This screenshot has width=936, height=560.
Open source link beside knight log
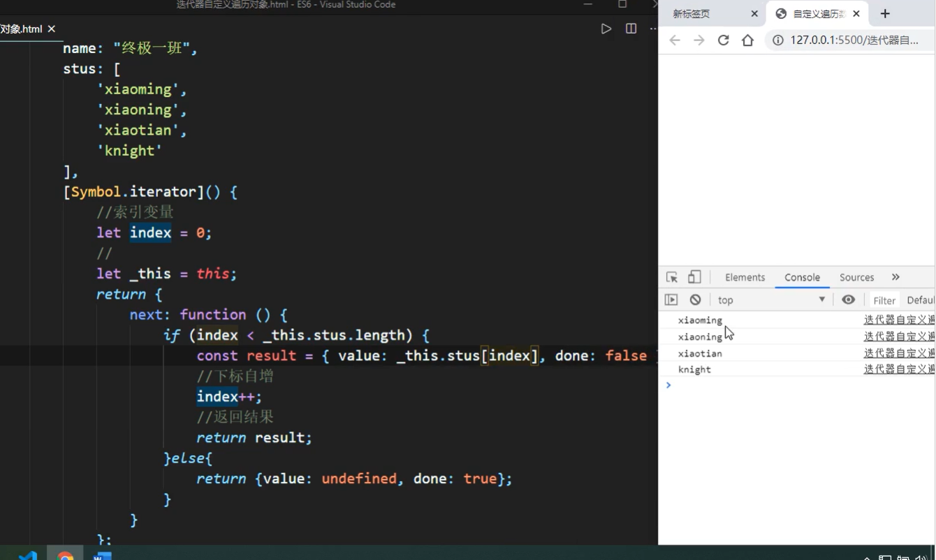click(899, 369)
